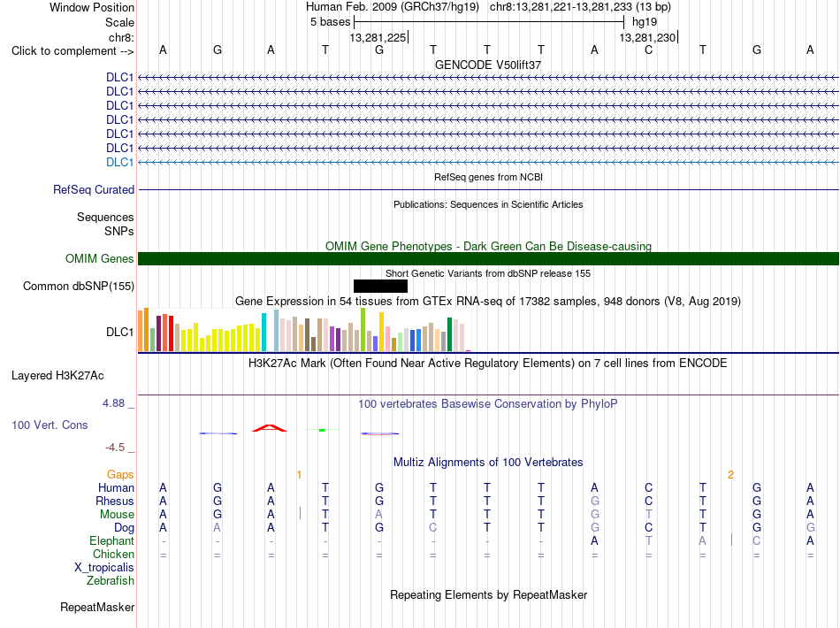Click the '5 bases' scale bar text
This screenshot has width=840, height=628.
click(x=330, y=22)
